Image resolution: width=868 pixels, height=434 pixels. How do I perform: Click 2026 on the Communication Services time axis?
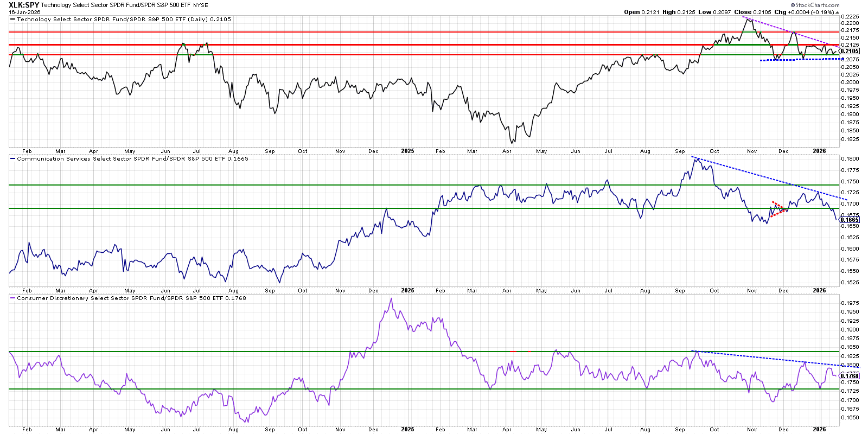[x=819, y=290]
